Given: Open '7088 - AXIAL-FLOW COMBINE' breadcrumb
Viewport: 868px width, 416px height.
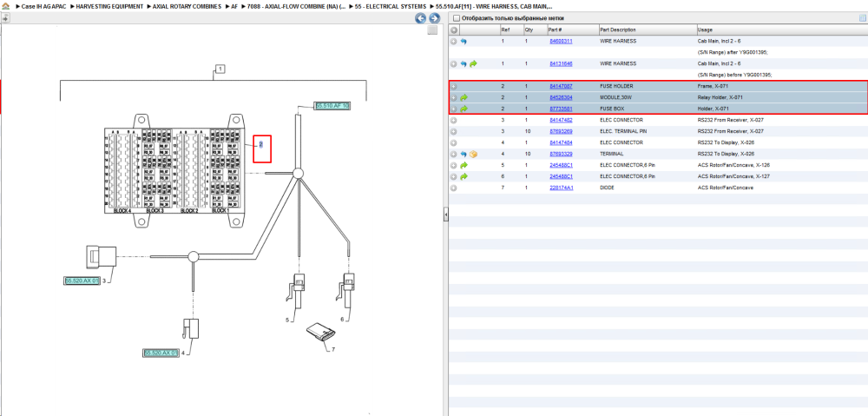Looking at the screenshot, I should coord(296,7).
